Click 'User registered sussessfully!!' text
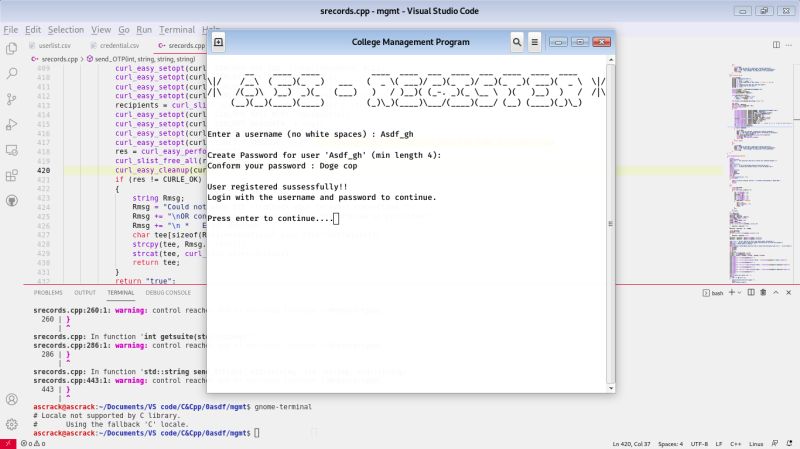 click(277, 187)
